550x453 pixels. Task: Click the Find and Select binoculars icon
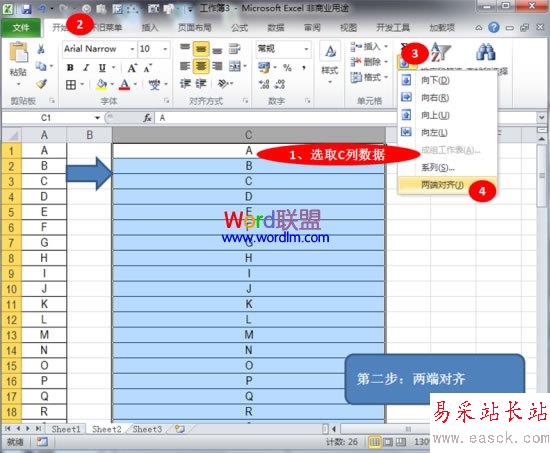486,52
